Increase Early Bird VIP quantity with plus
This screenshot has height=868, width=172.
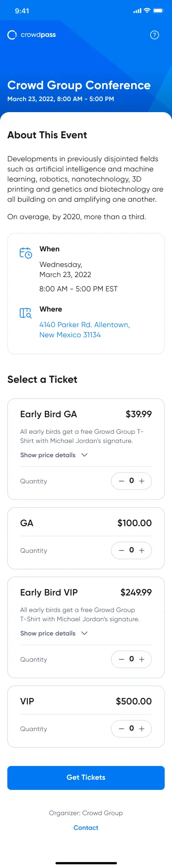point(142,659)
